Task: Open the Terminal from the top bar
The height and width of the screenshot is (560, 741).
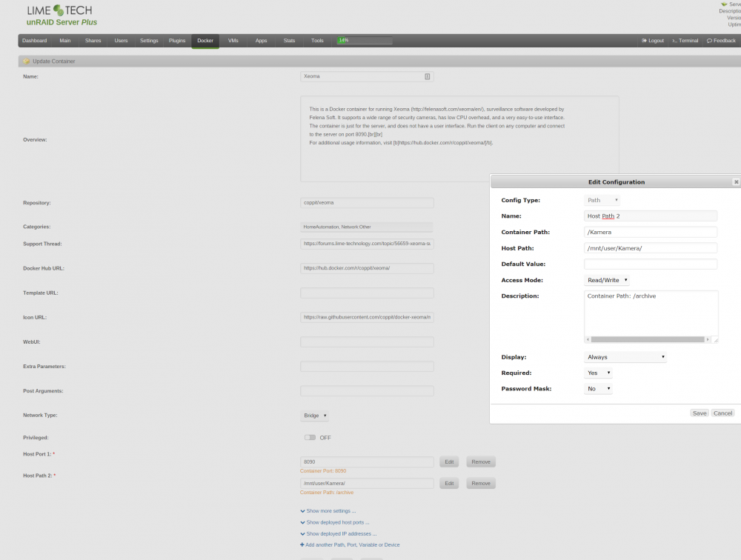Action: point(685,41)
